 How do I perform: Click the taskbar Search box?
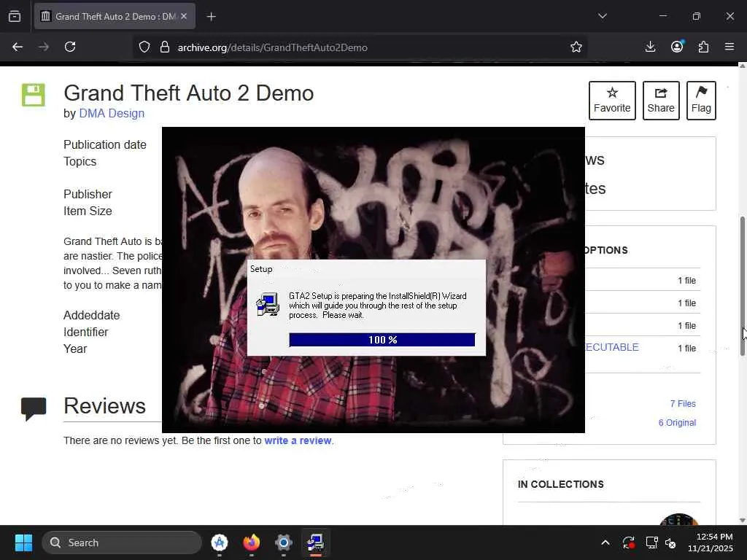(122, 542)
